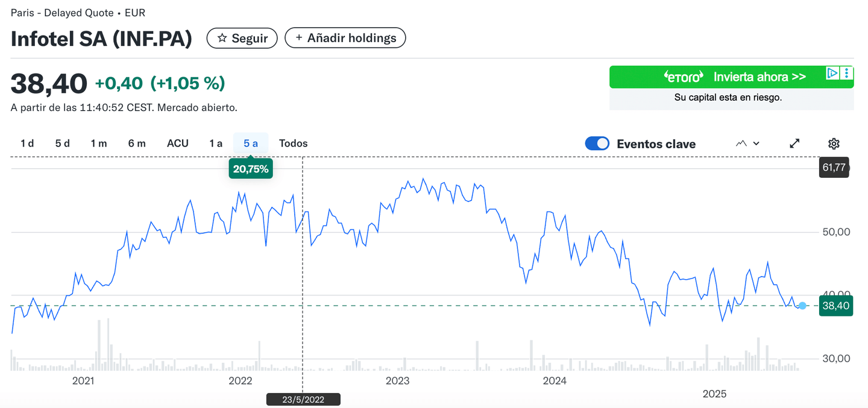Show the Todos full history range
This screenshot has width=868, height=408.
pyautogui.click(x=294, y=143)
